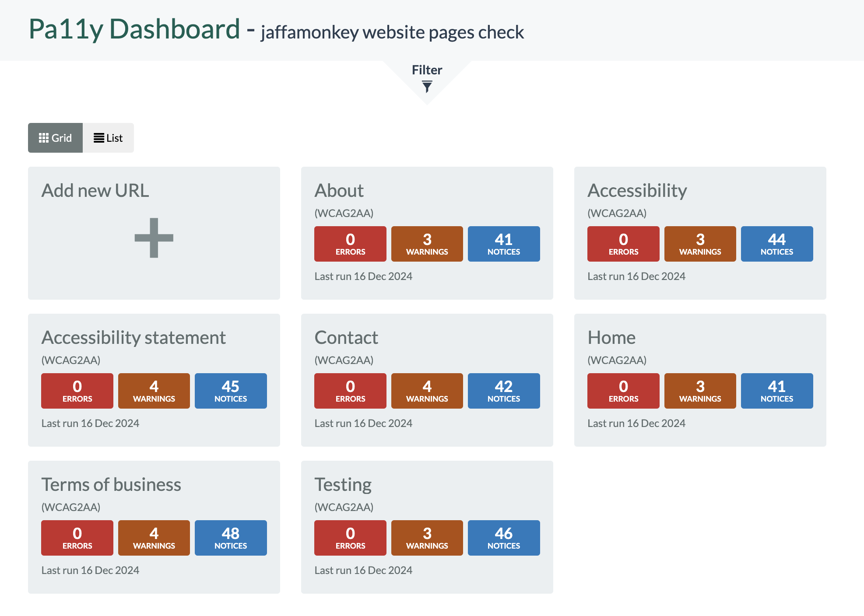
Task: Click Contact's 4 warnings badge
Action: point(427,391)
